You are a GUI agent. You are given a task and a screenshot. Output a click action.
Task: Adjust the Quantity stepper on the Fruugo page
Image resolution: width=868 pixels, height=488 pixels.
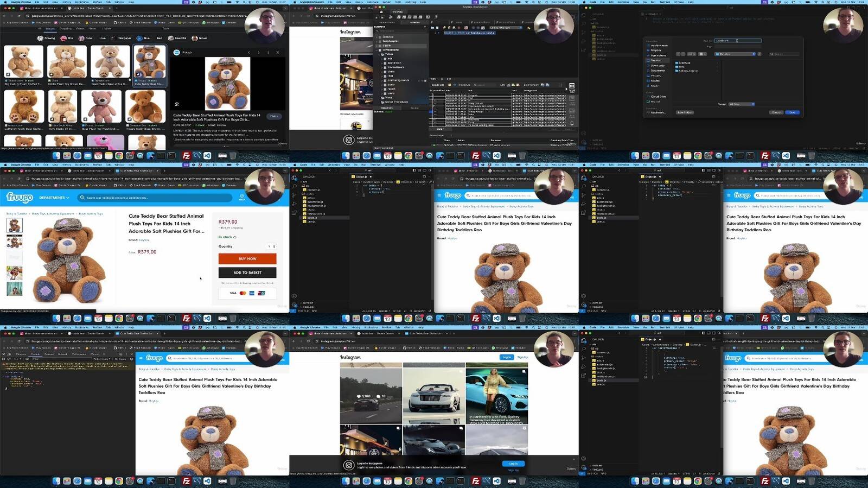coord(271,246)
